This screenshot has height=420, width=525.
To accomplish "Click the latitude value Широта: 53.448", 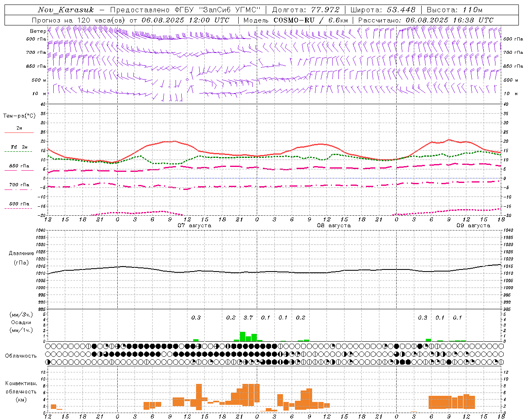I will point(383,10).
